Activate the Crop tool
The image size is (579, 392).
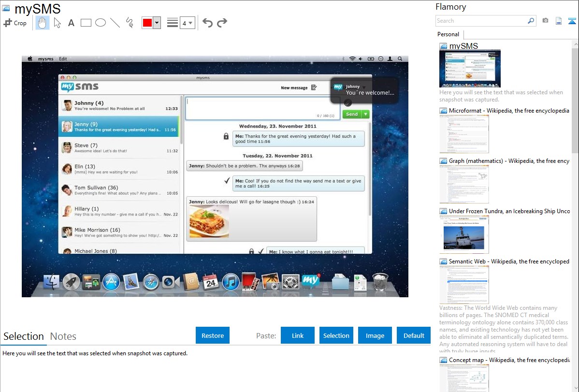click(15, 23)
